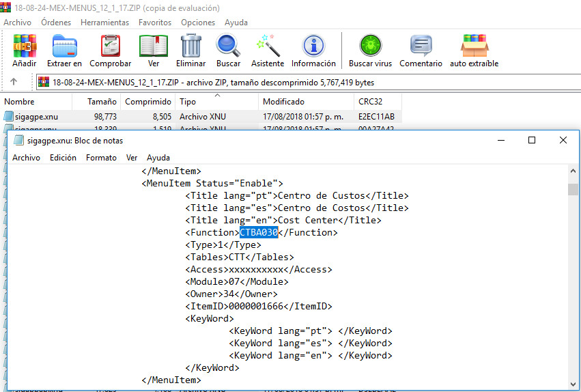Viewport: 581px width, 392px height.
Task: Open the Ver book icon in WinRAR
Action: pos(154,46)
